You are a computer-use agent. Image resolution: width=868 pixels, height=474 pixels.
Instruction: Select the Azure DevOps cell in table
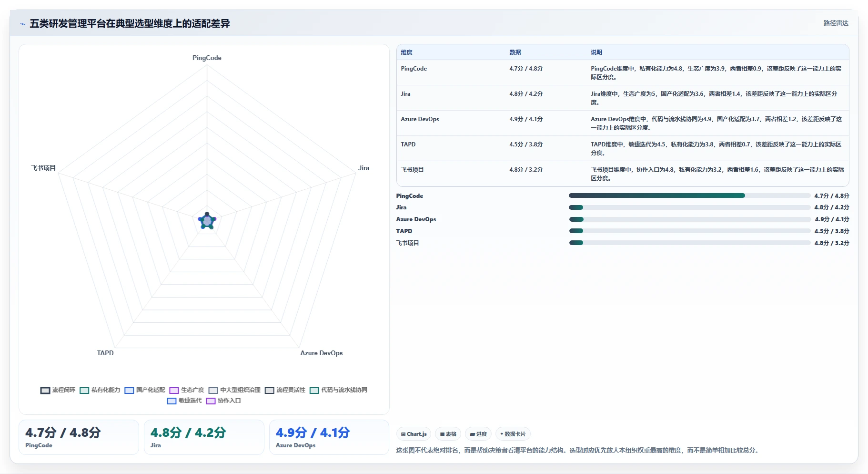tap(451, 123)
